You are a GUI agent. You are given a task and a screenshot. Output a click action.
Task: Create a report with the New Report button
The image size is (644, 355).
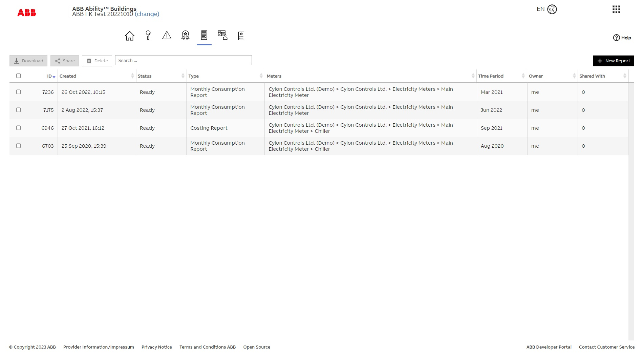click(x=613, y=61)
